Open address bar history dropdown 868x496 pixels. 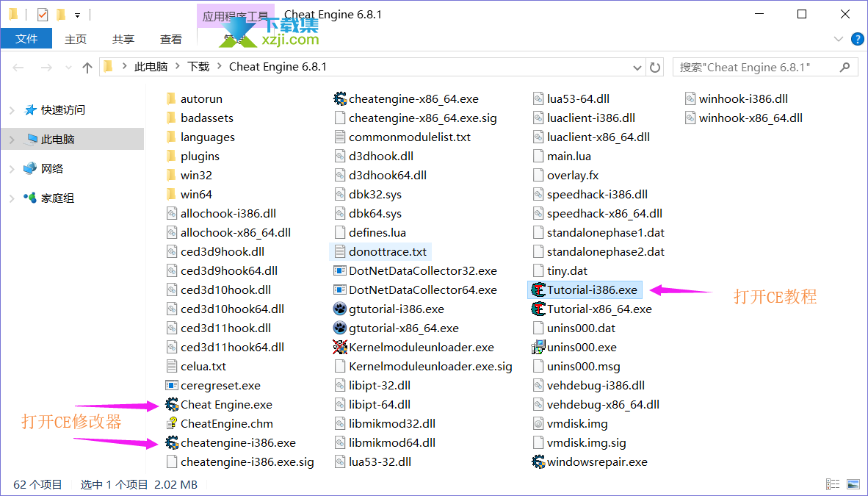[637, 68]
